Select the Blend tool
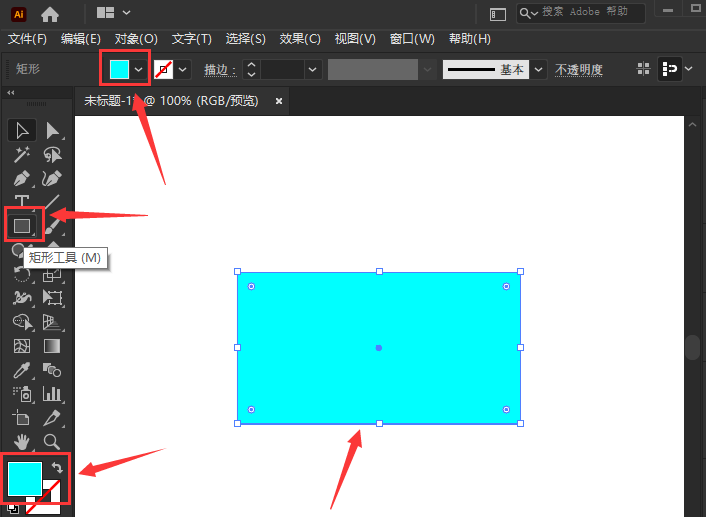The height and width of the screenshot is (517, 706). pos(52,370)
